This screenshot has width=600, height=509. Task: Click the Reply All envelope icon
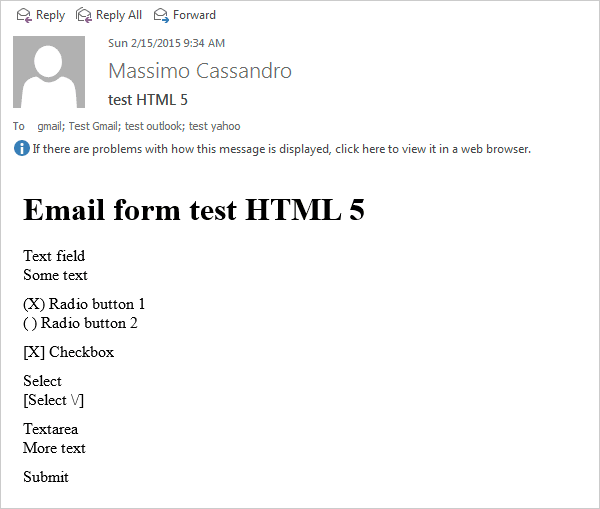pos(84,15)
